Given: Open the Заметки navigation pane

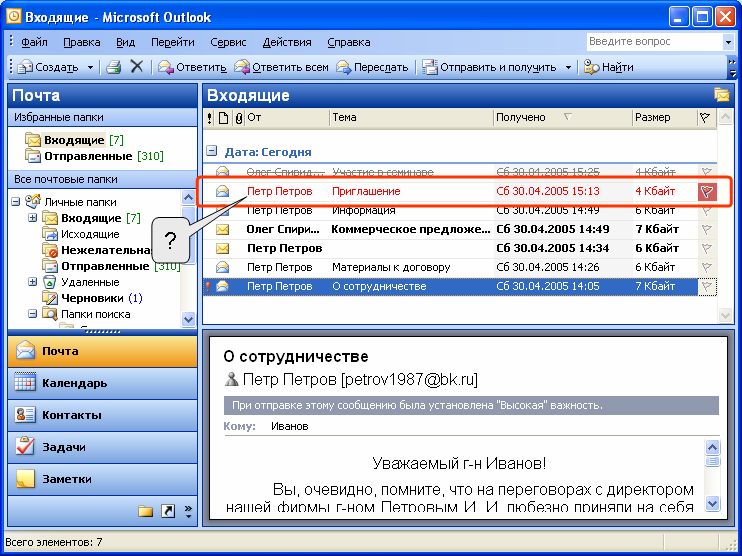Looking at the screenshot, I should click(102, 479).
